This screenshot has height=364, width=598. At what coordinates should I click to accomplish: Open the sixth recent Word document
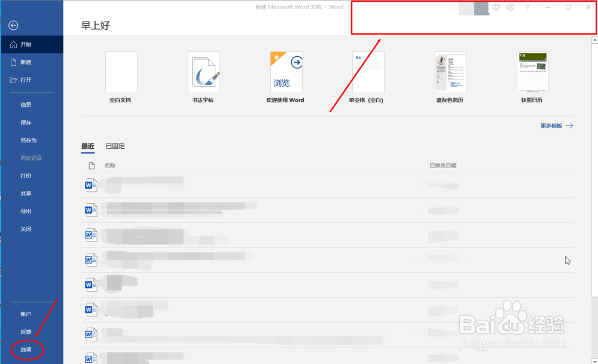pos(327,310)
